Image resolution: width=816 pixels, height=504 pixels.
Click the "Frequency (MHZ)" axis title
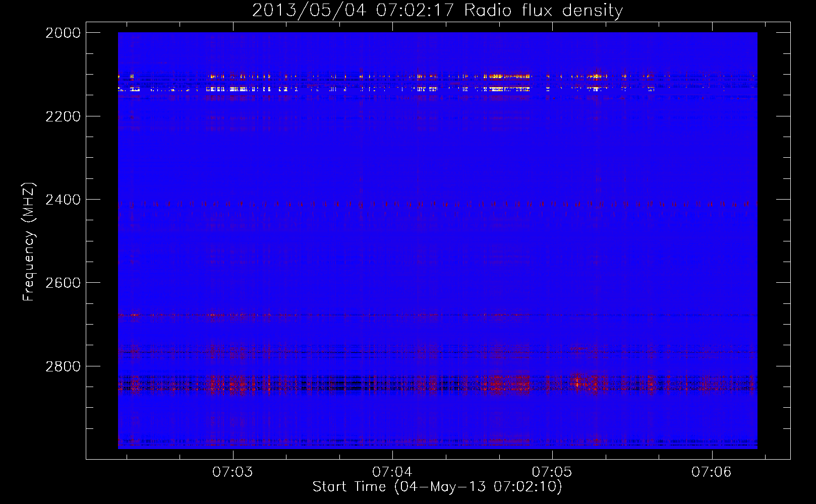tap(29, 242)
